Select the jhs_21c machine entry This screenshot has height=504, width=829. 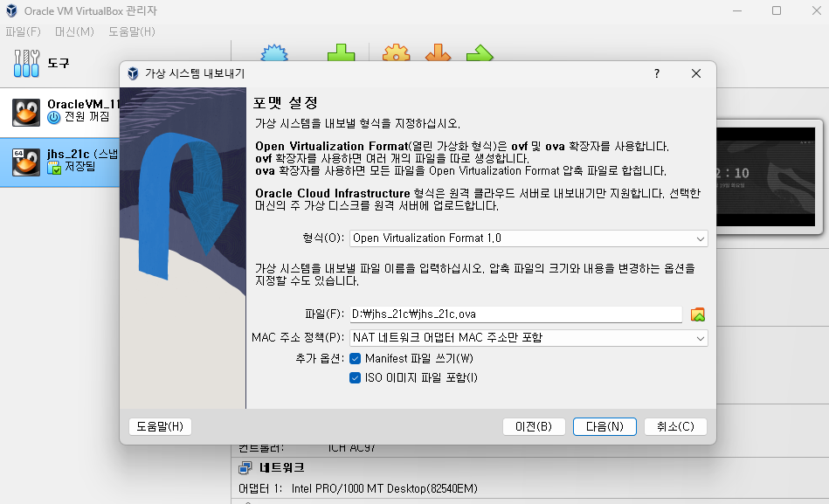[x=59, y=162]
